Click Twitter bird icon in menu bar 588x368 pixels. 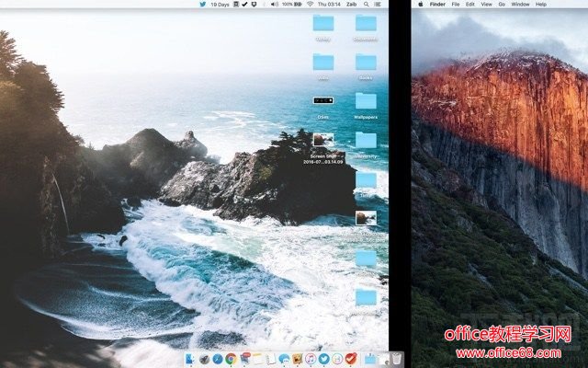[x=203, y=4]
